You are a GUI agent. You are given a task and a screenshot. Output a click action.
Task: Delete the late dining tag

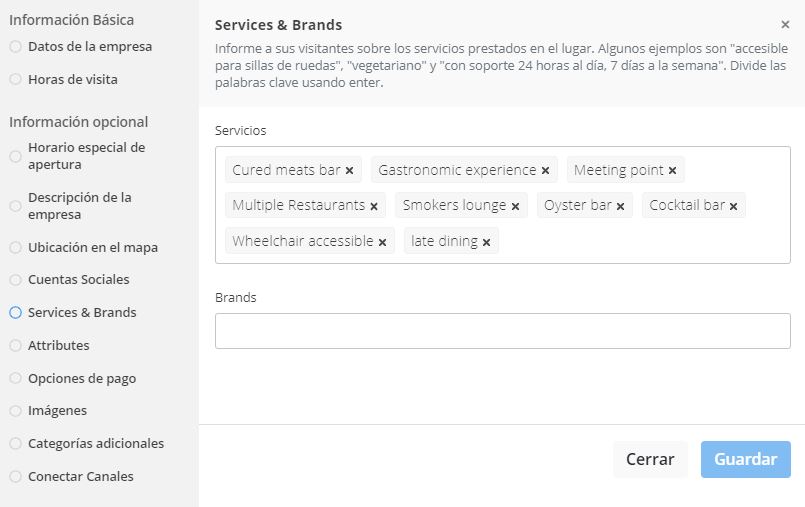point(486,242)
